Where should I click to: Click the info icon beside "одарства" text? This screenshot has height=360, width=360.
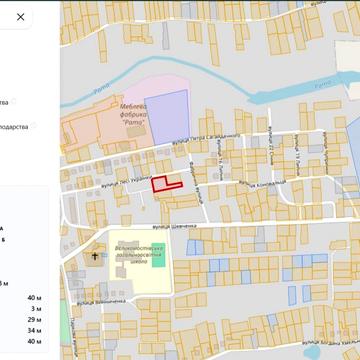click(x=34, y=126)
